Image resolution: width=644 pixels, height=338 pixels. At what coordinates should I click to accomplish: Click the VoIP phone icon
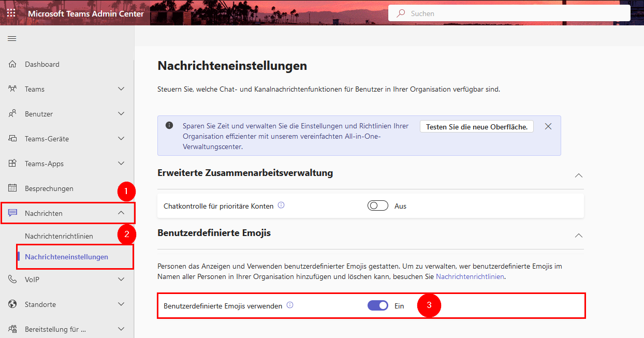[13, 280]
